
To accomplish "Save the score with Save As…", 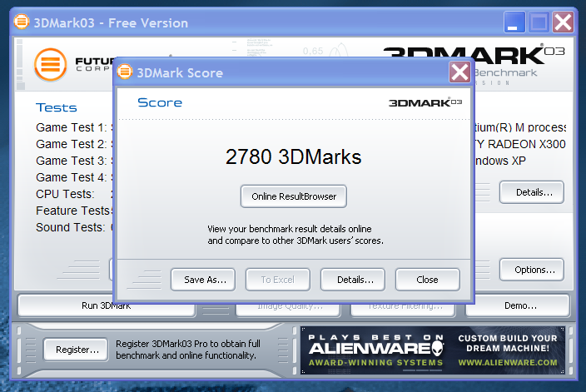I will [x=203, y=280].
